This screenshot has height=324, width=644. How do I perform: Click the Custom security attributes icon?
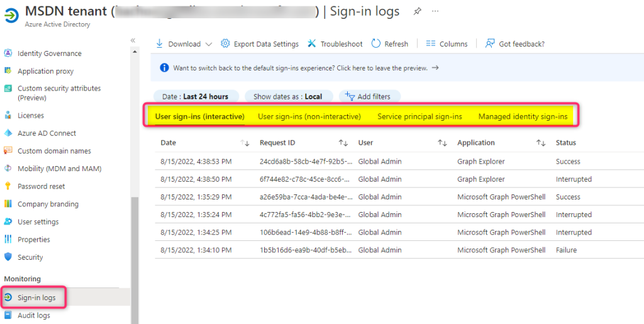[8, 88]
